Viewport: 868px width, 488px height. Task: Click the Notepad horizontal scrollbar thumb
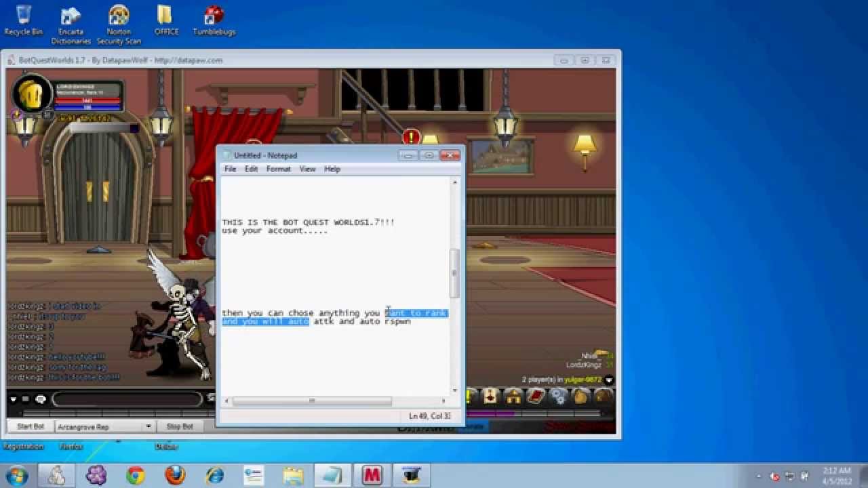[312, 401]
